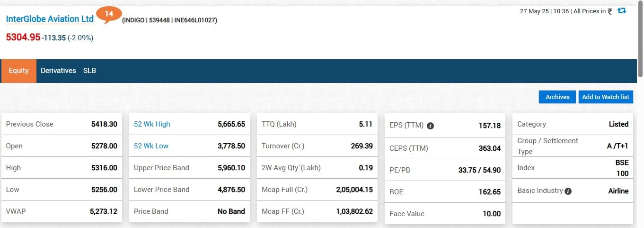This screenshot has width=644, height=228.
Task: Click the Airline industry value
Action: [x=618, y=191]
